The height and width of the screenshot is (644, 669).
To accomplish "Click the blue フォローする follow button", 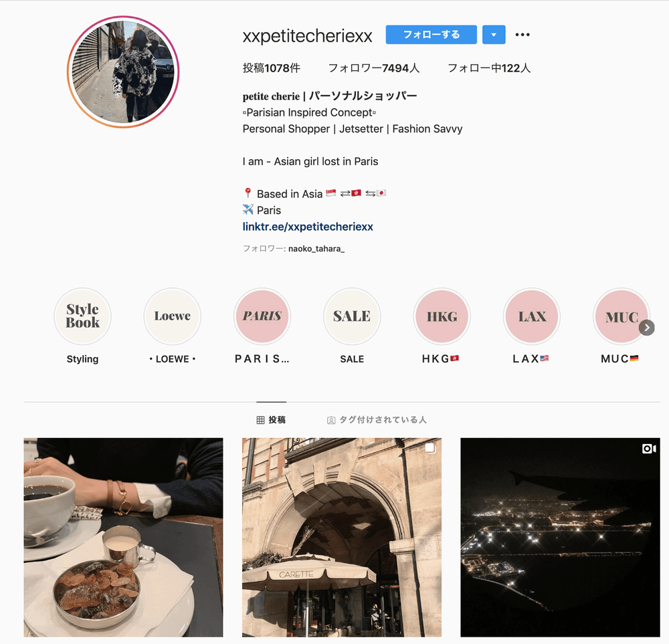I will click(x=431, y=35).
